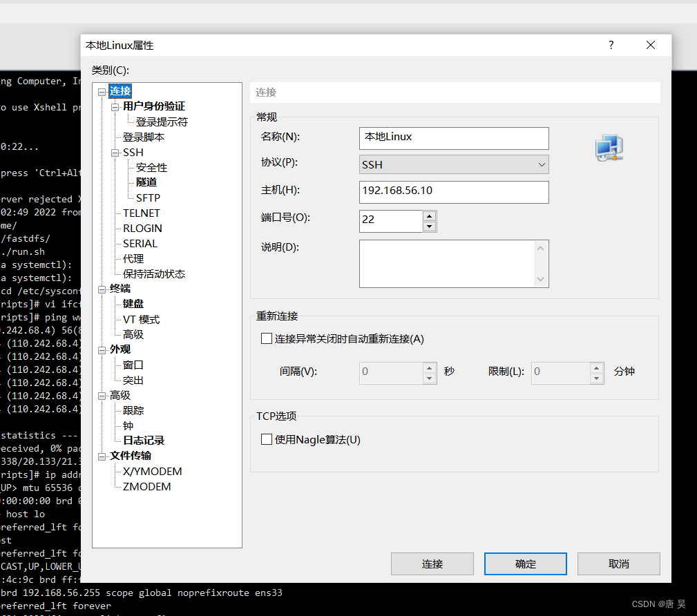
Task: Select 登录脚本 tree item
Action: point(144,137)
